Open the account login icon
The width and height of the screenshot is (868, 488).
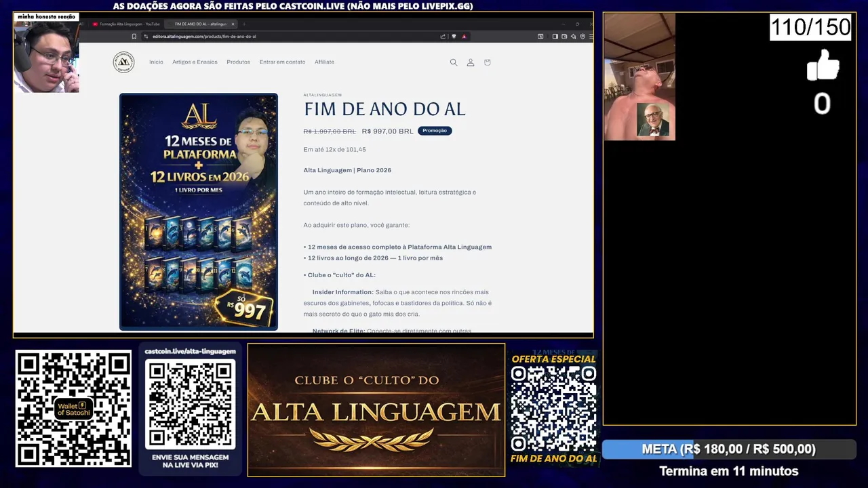[471, 62]
